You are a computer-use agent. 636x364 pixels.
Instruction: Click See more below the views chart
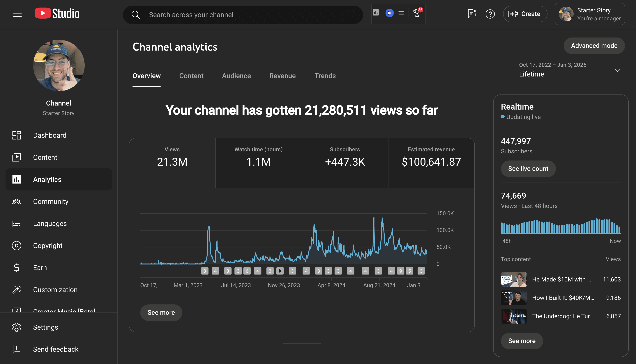[161, 313]
